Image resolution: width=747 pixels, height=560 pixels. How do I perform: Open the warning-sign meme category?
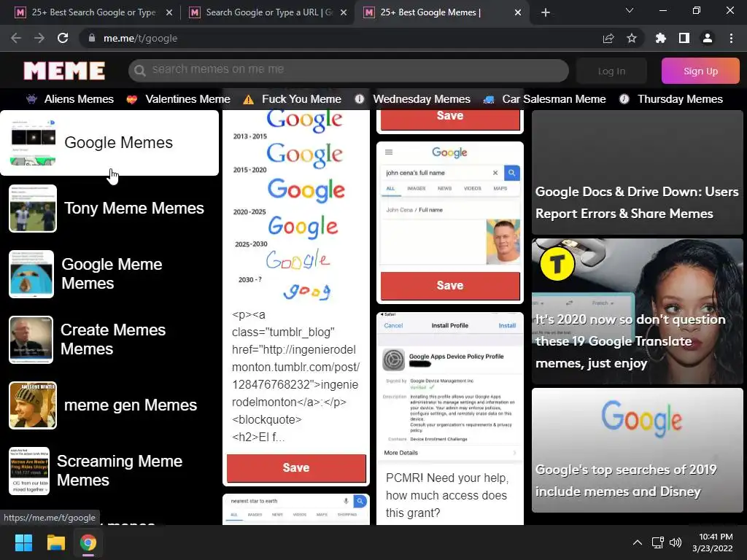coord(301,99)
